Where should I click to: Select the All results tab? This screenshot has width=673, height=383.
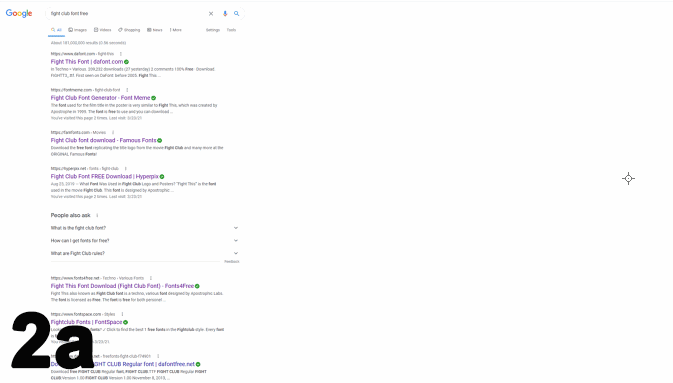[x=56, y=30]
